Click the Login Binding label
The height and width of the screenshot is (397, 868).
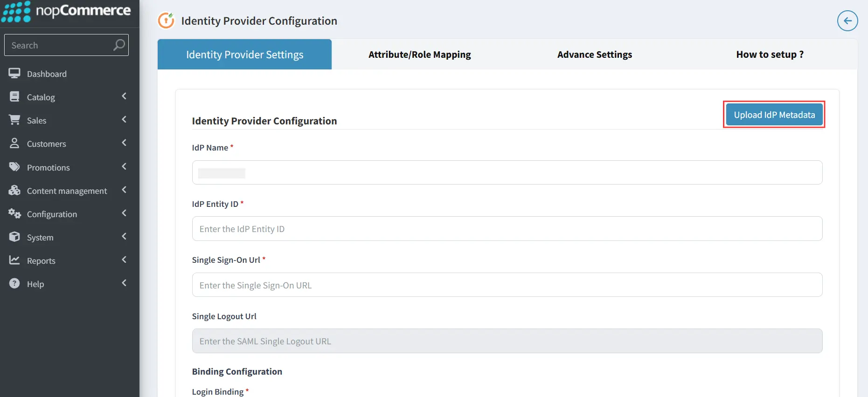coord(218,391)
